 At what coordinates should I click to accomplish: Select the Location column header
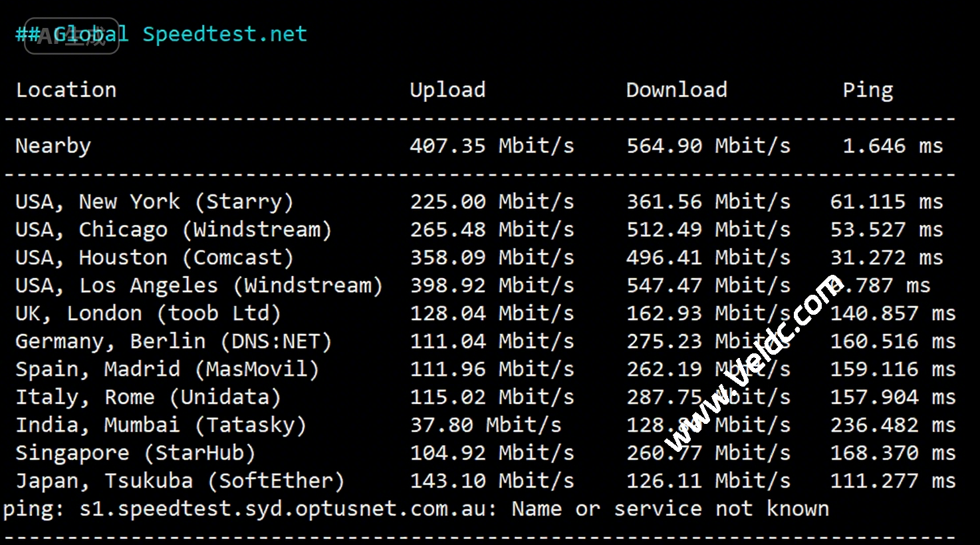[66, 90]
